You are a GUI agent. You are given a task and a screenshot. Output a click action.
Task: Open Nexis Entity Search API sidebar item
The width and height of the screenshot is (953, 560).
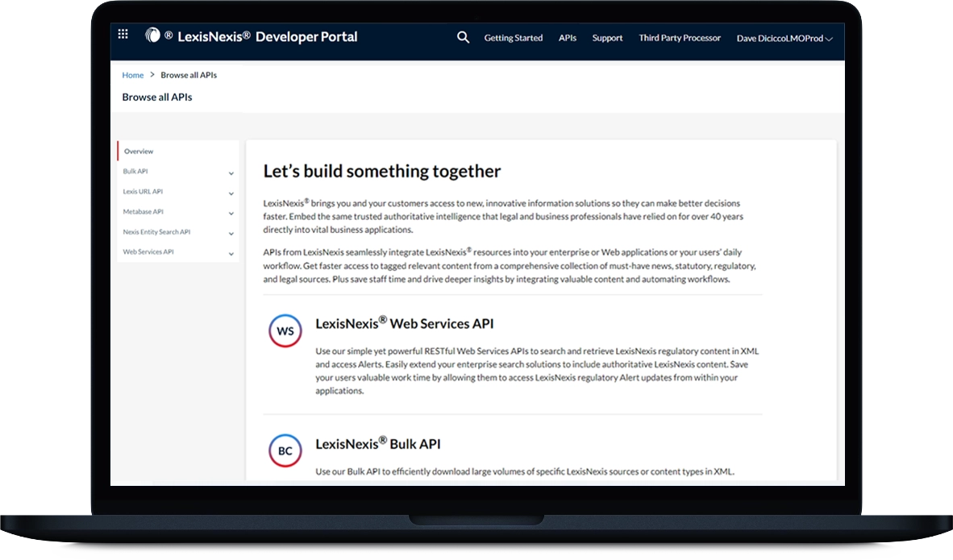coord(156,231)
